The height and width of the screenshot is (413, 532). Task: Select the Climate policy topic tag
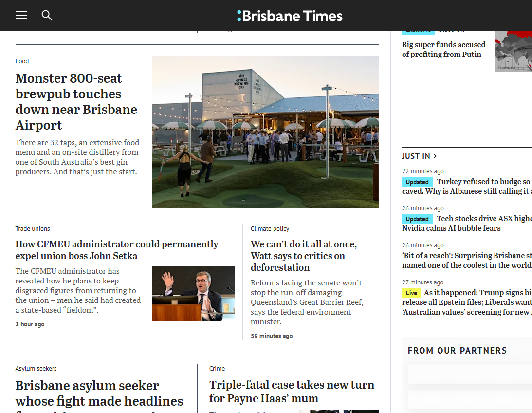pyautogui.click(x=270, y=229)
